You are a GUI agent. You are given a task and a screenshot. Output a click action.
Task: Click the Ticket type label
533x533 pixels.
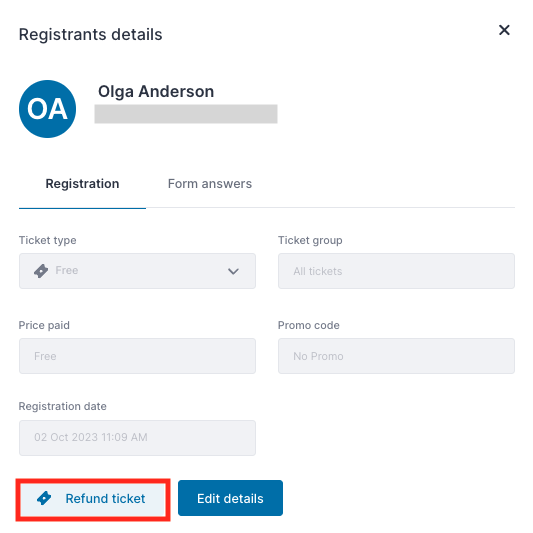[x=48, y=240]
